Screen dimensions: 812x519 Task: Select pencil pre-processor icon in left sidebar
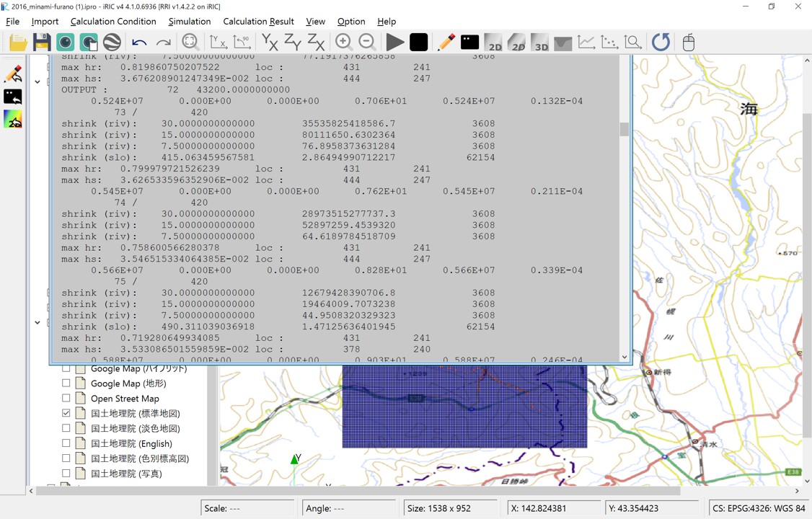click(x=13, y=74)
